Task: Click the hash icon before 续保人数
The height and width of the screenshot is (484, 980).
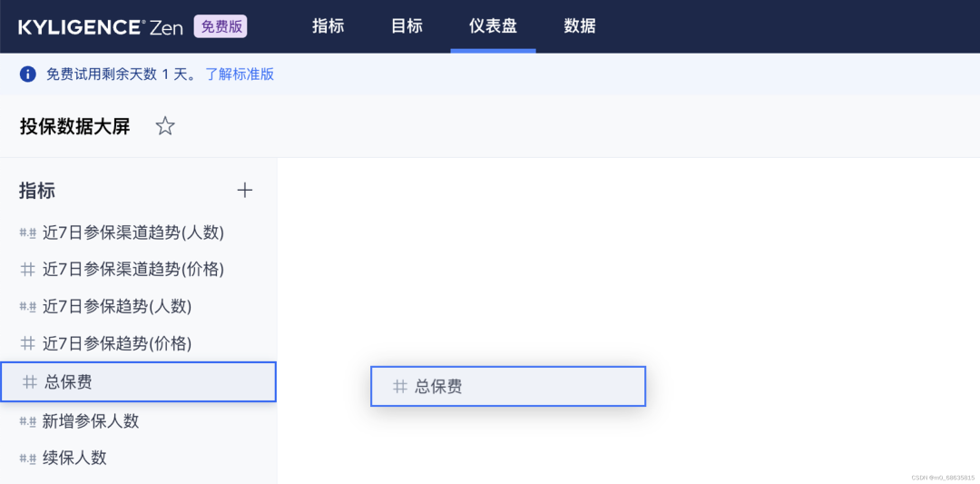Action: (28, 458)
